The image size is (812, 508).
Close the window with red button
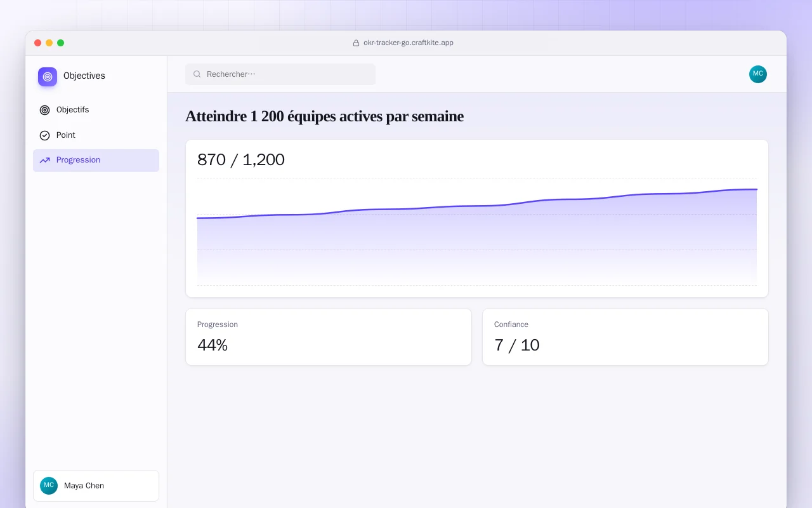38,43
